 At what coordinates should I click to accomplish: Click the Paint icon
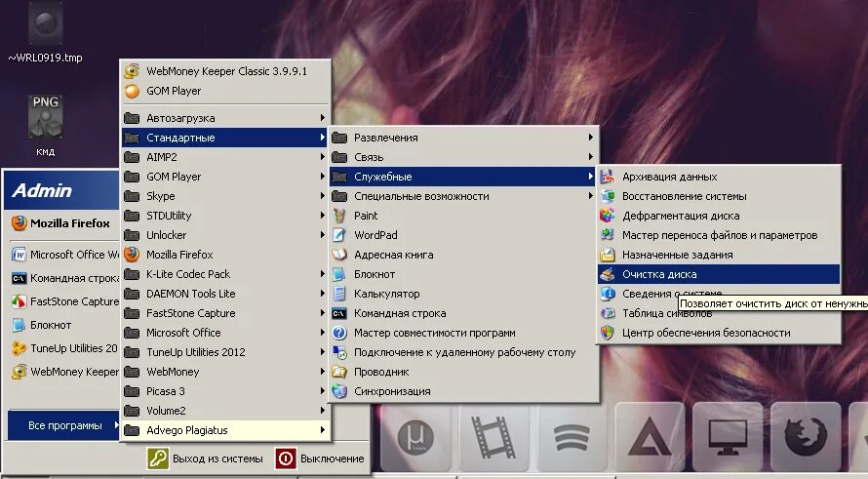click(x=339, y=216)
